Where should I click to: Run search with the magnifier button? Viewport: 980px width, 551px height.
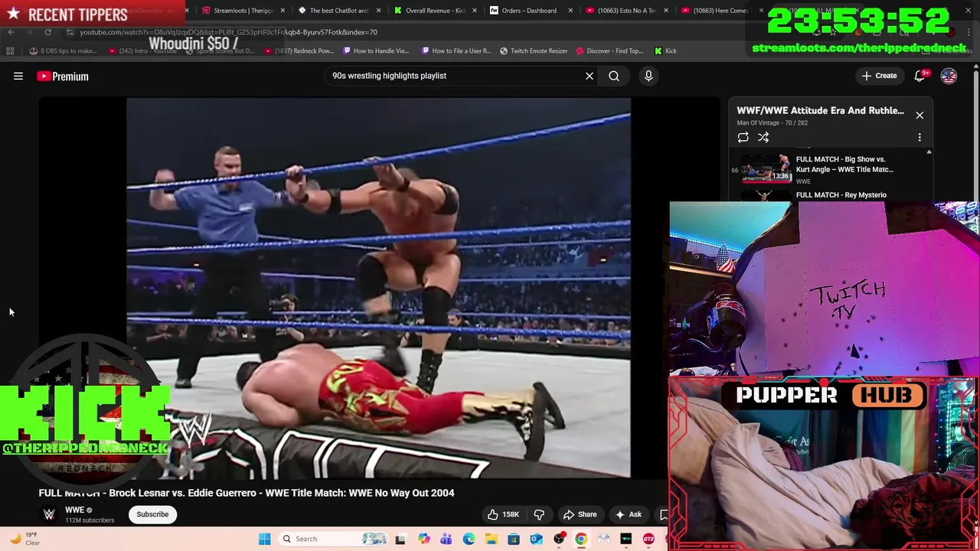[614, 76]
